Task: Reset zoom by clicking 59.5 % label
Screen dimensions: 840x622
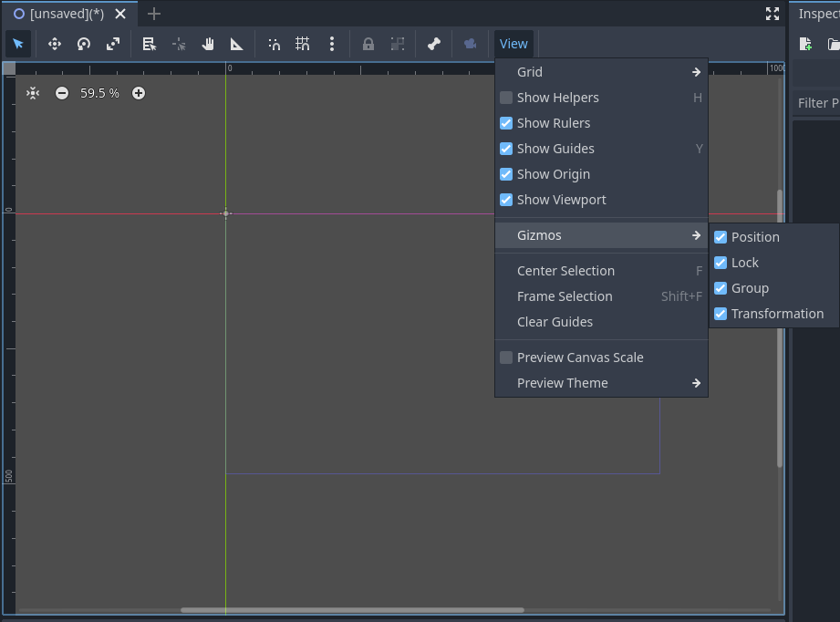Action: 99,92
